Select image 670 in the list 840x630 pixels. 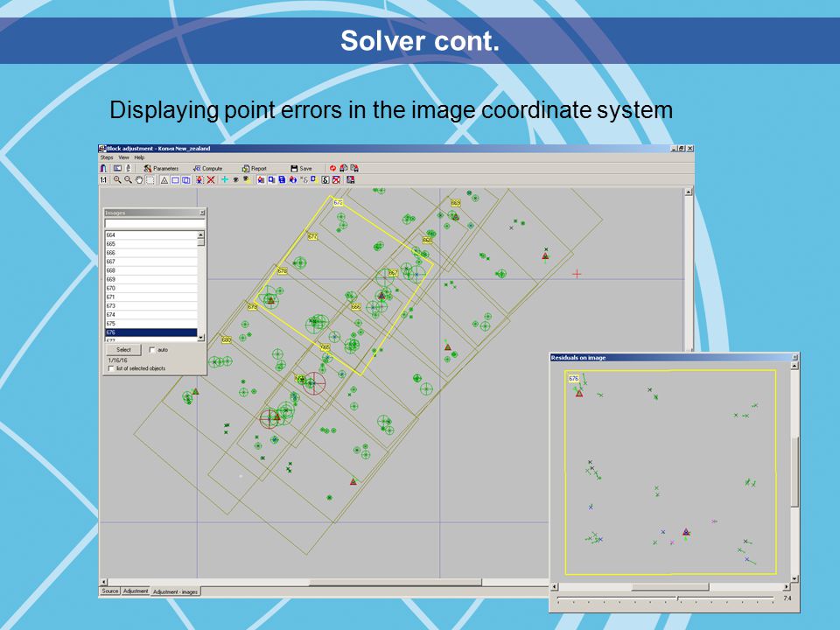click(x=151, y=288)
